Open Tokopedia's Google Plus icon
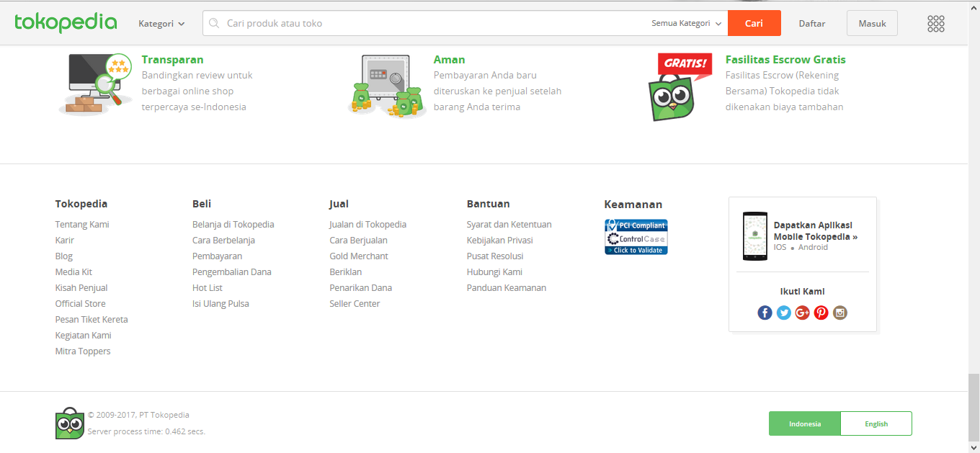Image resolution: width=980 pixels, height=453 pixels. [803, 313]
